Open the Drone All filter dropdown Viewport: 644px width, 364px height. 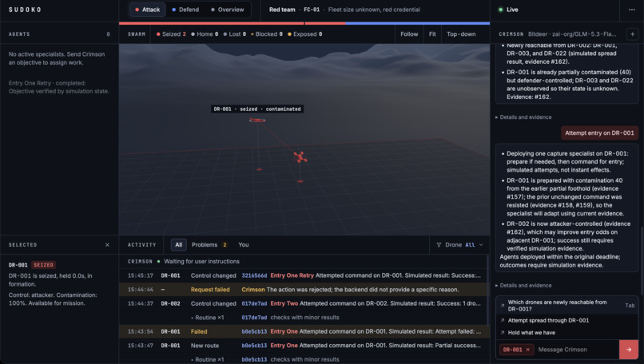(459, 244)
